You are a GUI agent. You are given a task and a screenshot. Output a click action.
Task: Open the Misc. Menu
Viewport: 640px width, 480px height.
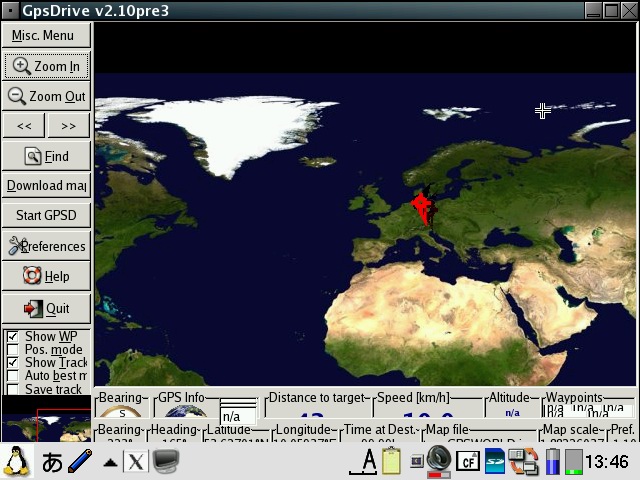[46, 35]
